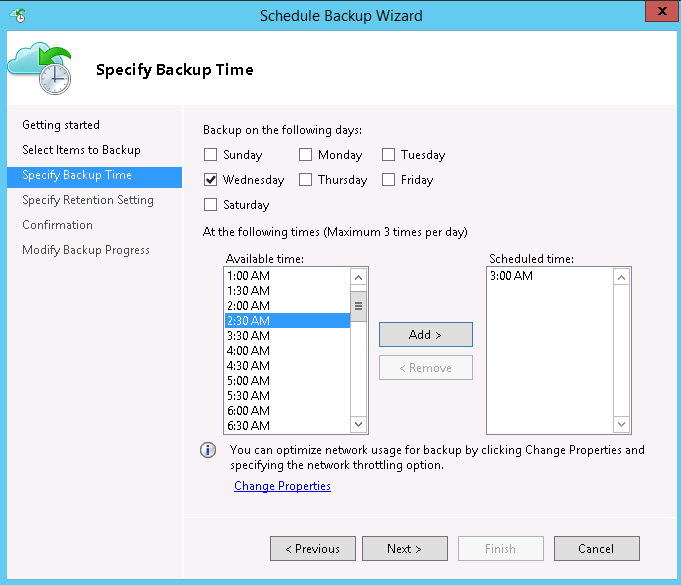Go to Getting started step
The image size is (681, 585).
click(61, 125)
